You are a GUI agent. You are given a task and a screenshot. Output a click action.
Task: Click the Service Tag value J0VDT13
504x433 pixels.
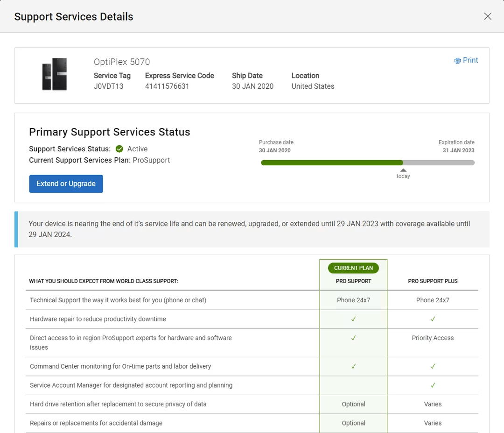[x=109, y=86]
